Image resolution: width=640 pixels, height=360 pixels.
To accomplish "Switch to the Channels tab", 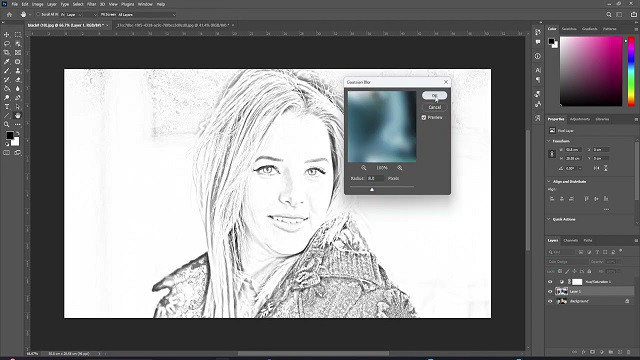I will (571, 240).
